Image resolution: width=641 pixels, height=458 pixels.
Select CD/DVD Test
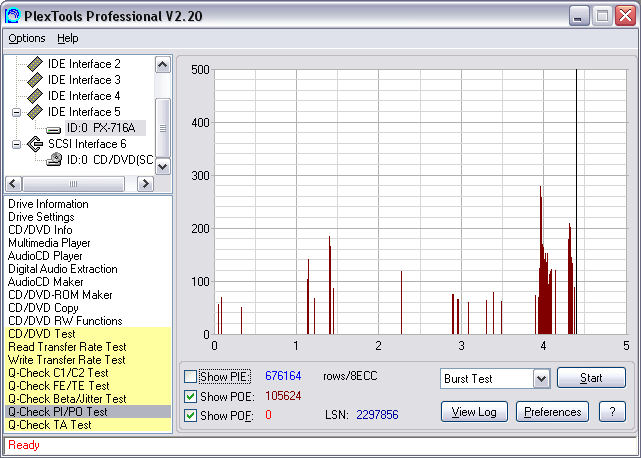click(88, 334)
